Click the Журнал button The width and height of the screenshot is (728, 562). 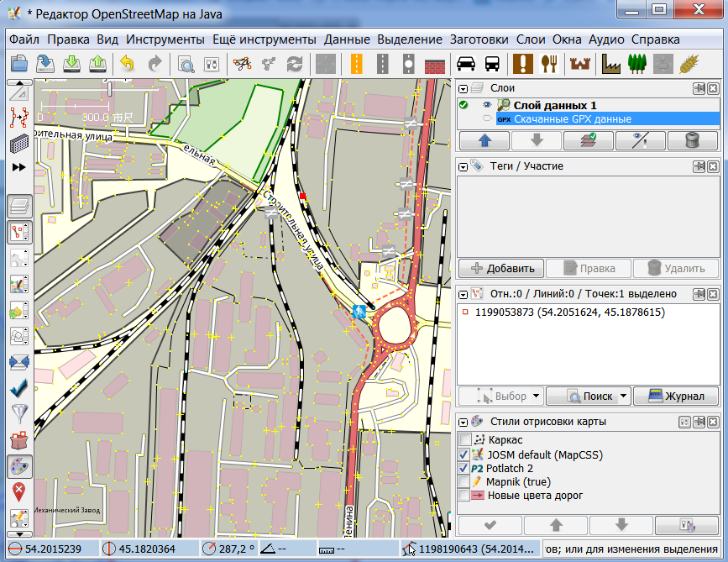[676, 397]
